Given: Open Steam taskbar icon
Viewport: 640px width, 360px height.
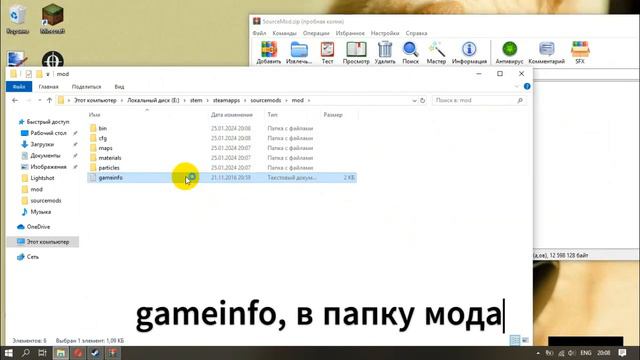Looking at the screenshot, I should point(96,353).
